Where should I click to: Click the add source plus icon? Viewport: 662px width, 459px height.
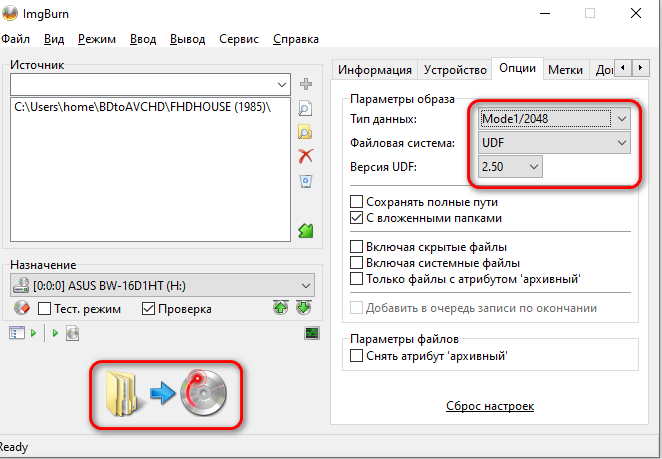pyautogui.click(x=307, y=84)
